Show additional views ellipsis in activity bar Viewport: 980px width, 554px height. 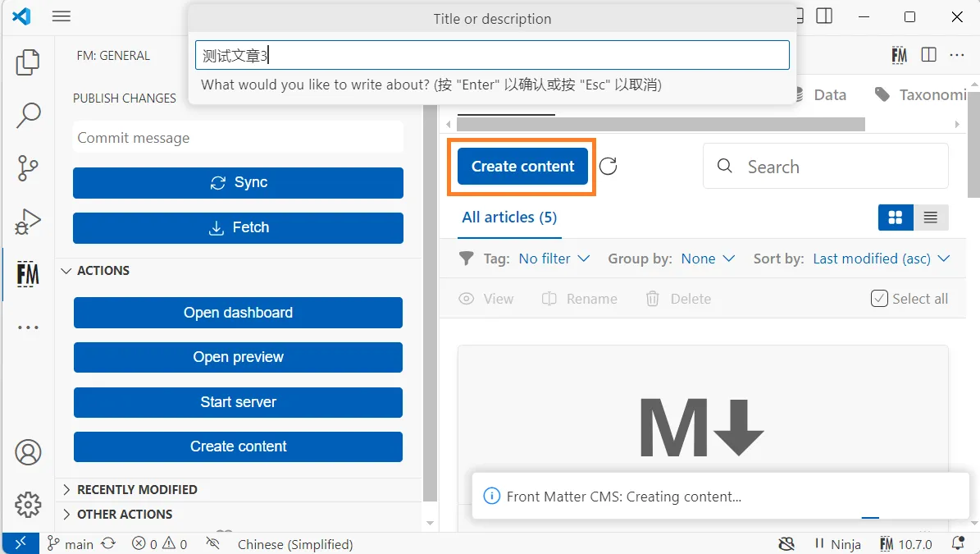click(28, 327)
